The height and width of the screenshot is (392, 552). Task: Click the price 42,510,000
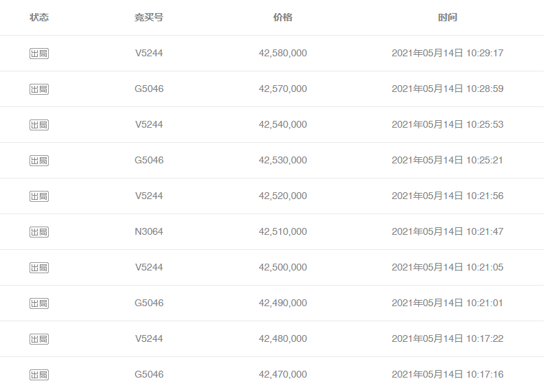point(283,232)
